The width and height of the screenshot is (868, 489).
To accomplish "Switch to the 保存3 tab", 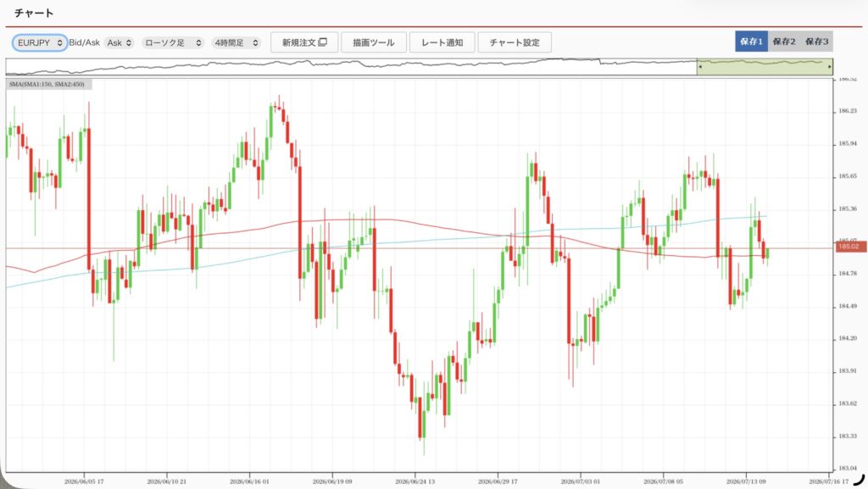I will point(816,42).
